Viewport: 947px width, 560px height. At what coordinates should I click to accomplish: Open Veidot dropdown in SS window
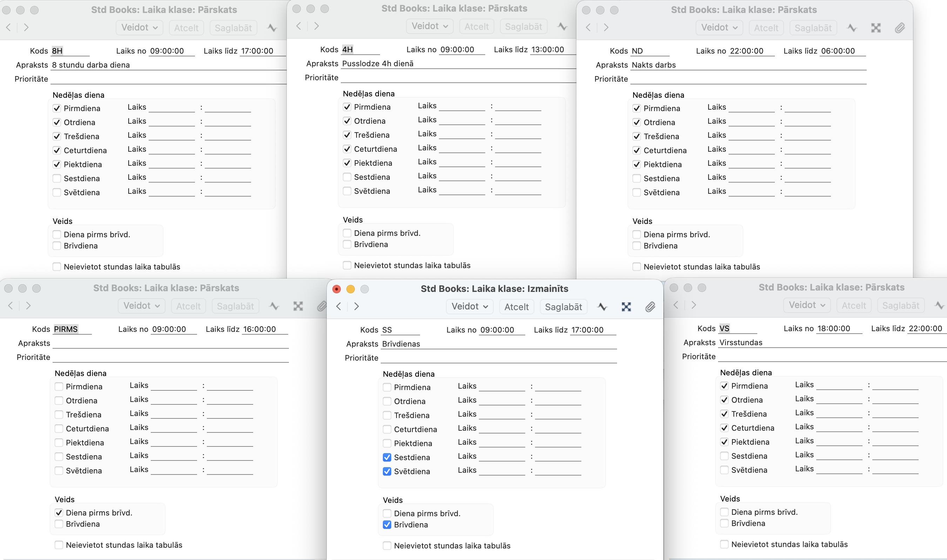(x=469, y=306)
